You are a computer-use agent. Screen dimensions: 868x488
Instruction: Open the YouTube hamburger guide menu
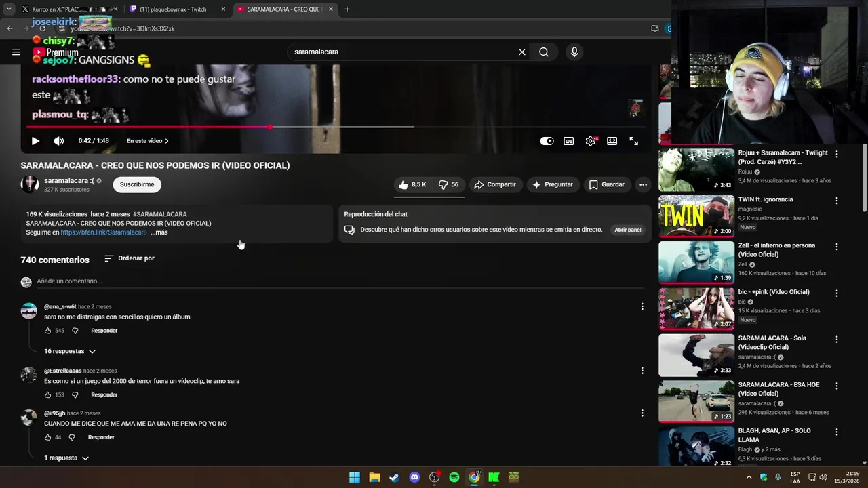(16, 52)
